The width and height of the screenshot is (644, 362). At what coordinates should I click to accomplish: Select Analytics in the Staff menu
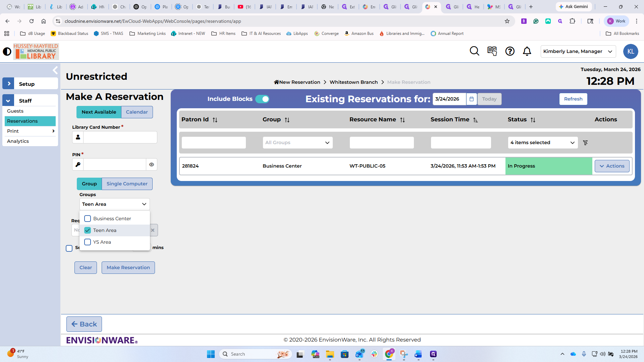pyautogui.click(x=18, y=141)
